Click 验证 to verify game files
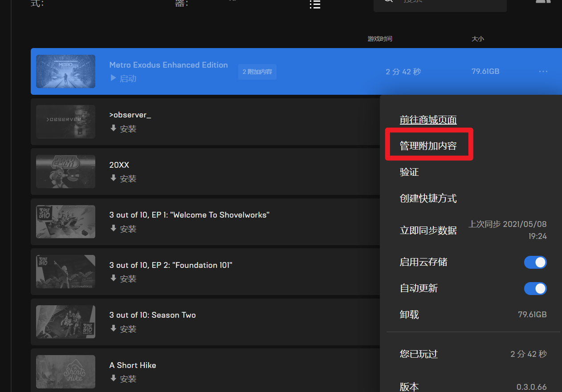Screen dimensions: 562x392 pos(409,172)
